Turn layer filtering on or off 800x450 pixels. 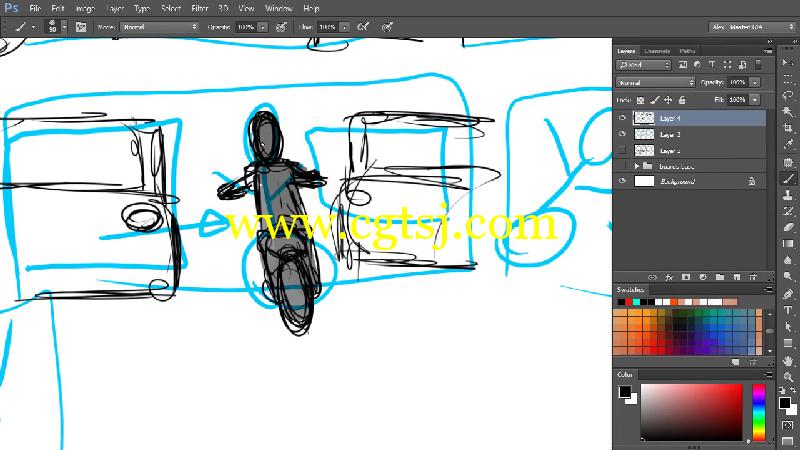coord(758,65)
